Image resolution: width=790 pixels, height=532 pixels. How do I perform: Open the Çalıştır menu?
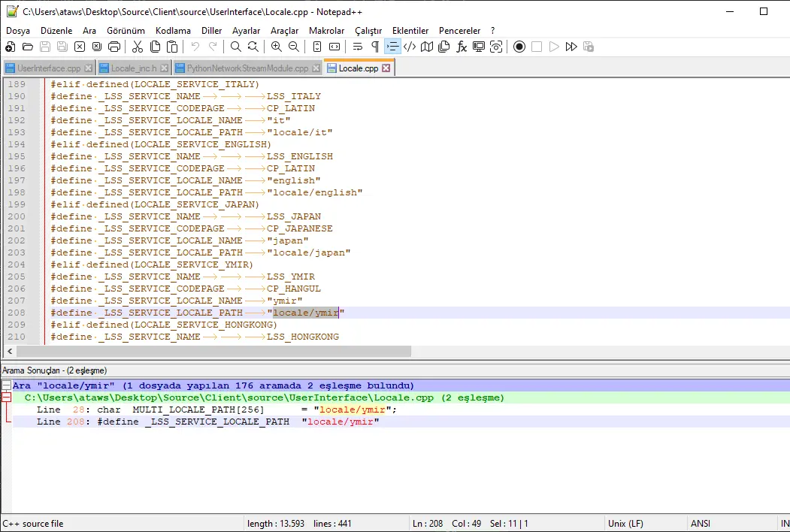[368, 31]
